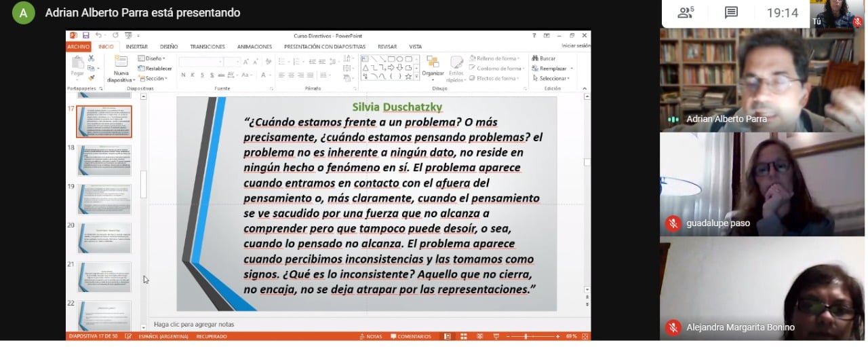Screen dimensions: 868x347
Task: Switch to the VISTA tab
Action: [x=415, y=47]
